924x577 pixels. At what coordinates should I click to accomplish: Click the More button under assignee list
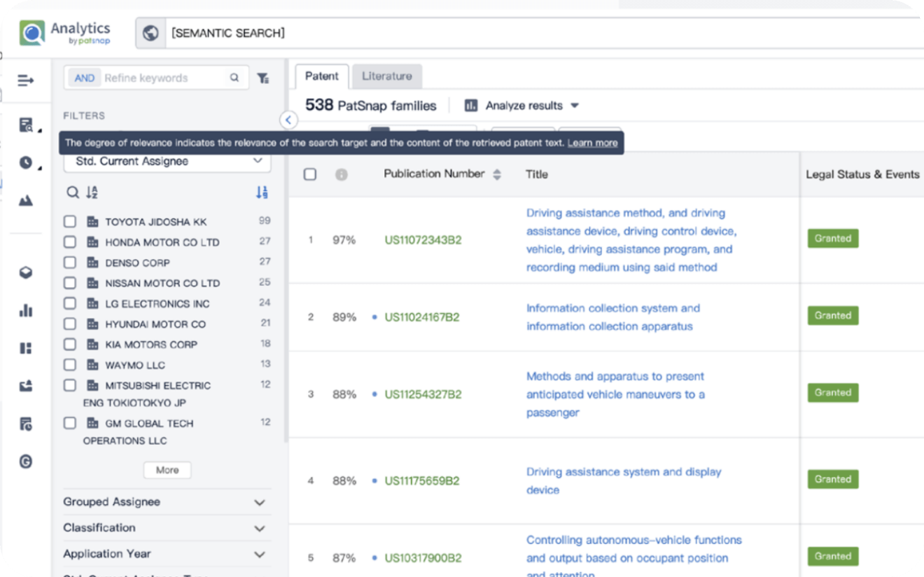pos(167,470)
